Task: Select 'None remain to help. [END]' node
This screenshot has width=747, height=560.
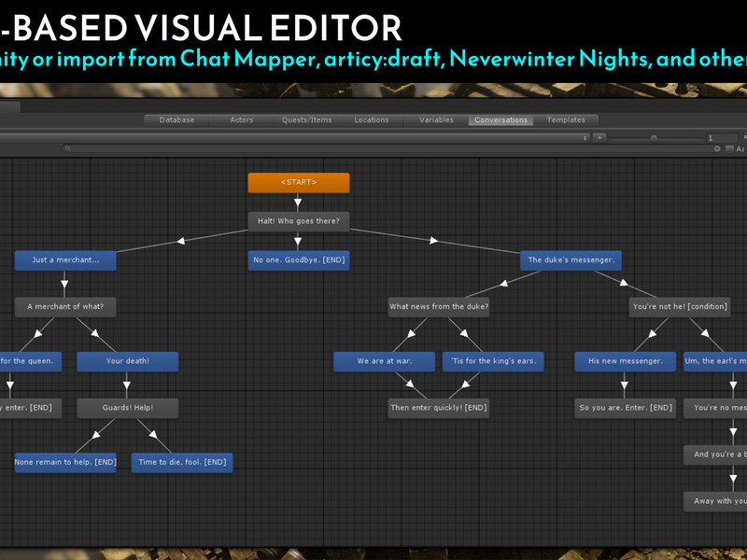Action: [65, 463]
